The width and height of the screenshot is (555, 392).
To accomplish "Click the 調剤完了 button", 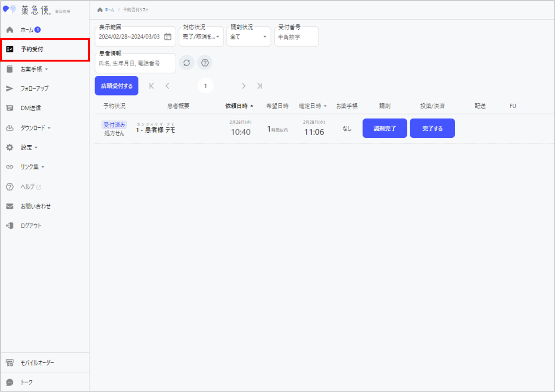I will tap(384, 128).
